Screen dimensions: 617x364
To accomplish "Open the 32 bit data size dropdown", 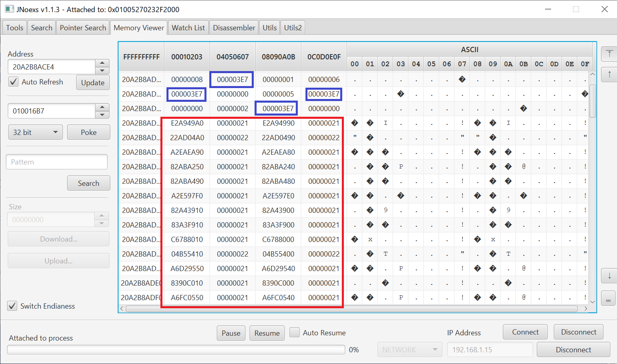I will tap(36, 132).
